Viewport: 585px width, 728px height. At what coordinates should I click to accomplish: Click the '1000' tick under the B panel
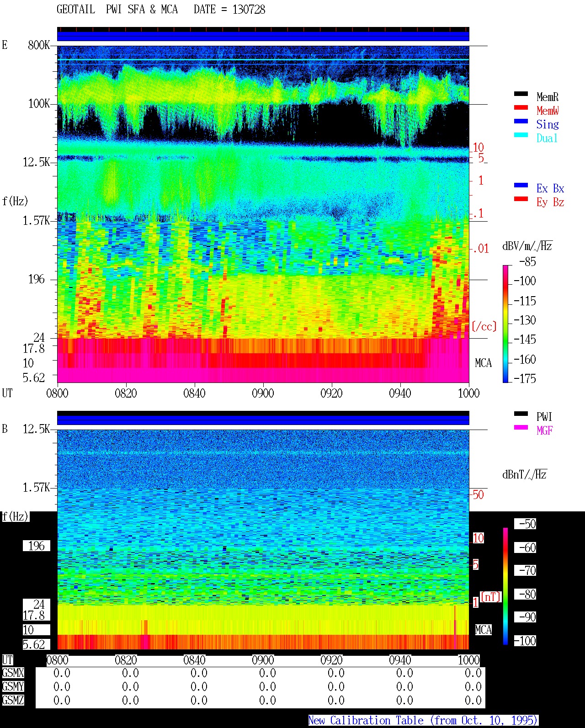click(x=468, y=660)
